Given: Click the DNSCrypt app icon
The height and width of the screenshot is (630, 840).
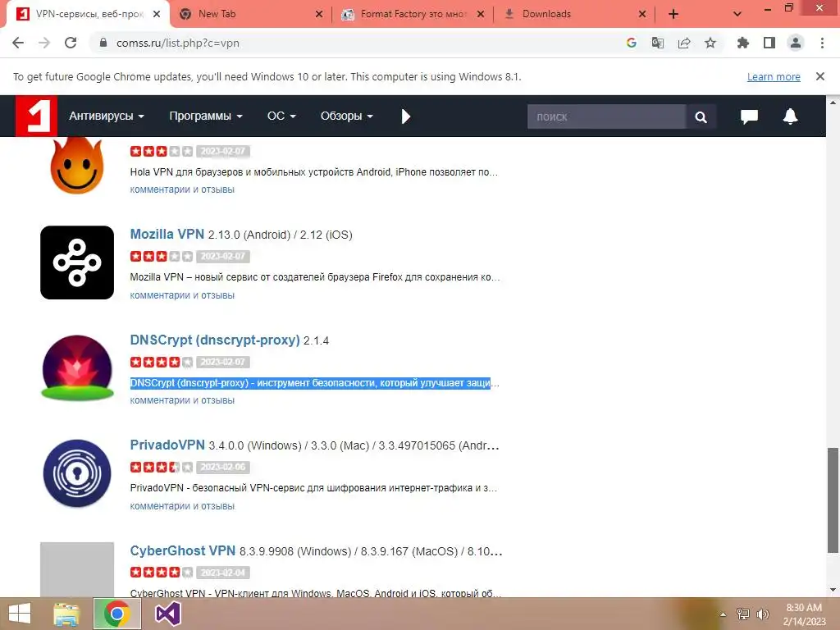Looking at the screenshot, I should point(77,368).
